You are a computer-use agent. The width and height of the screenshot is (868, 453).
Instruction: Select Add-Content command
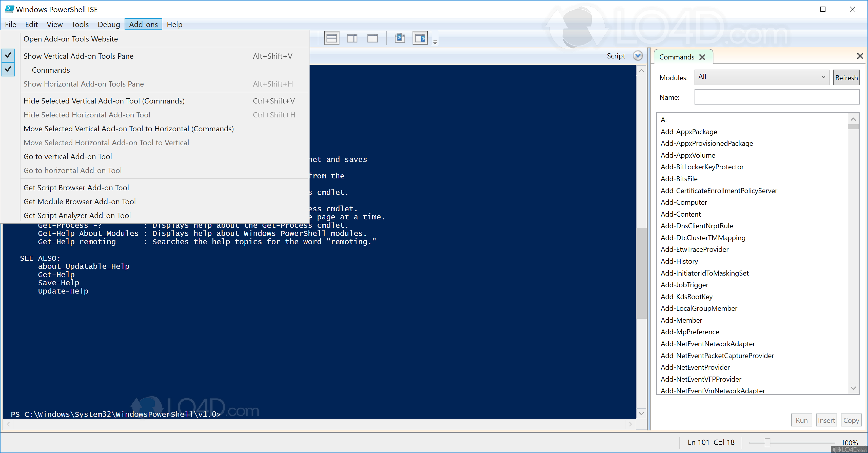tap(681, 214)
